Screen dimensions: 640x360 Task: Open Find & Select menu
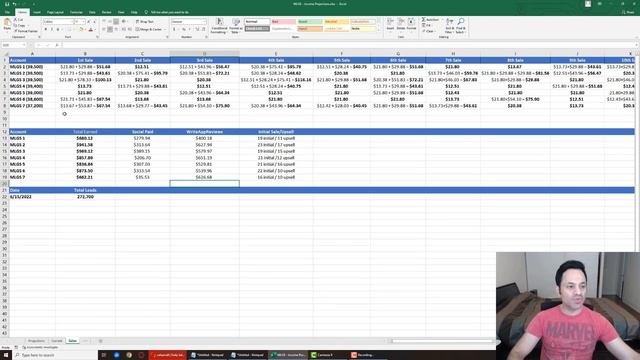[x=460, y=26]
